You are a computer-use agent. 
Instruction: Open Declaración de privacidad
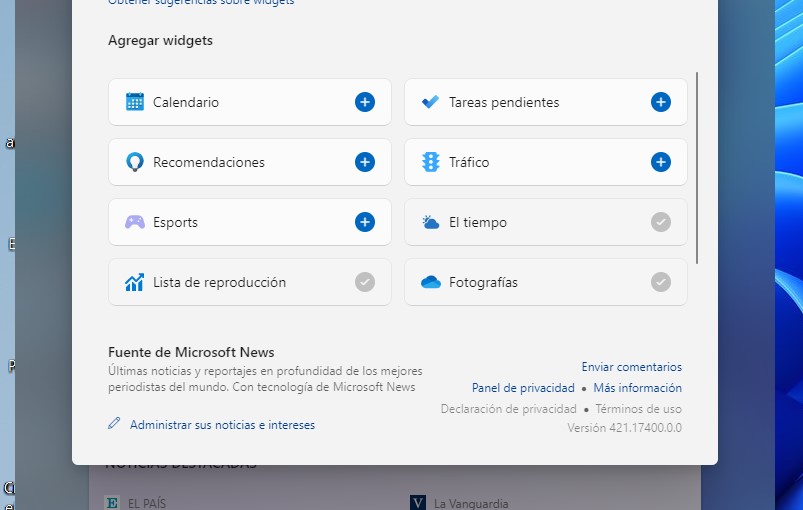[x=508, y=409]
